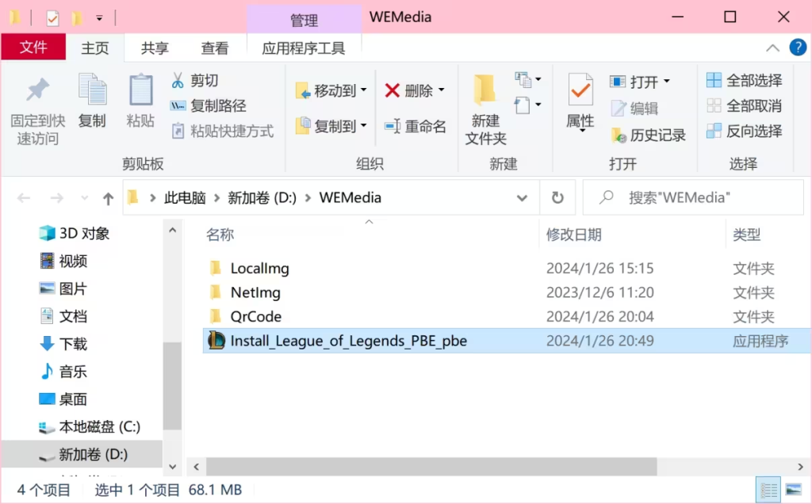Switch to details view in status bar
The image size is (812, 504).
(x=768, y=489)
